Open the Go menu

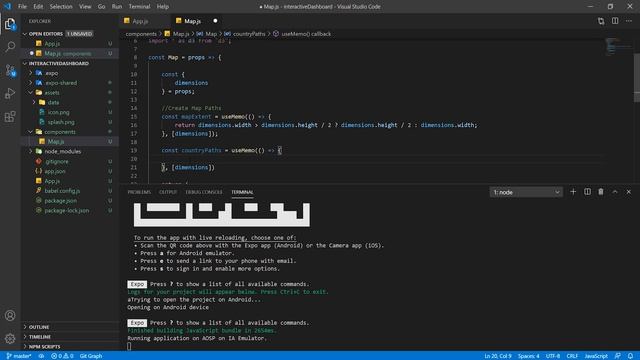tap(101, 7)
